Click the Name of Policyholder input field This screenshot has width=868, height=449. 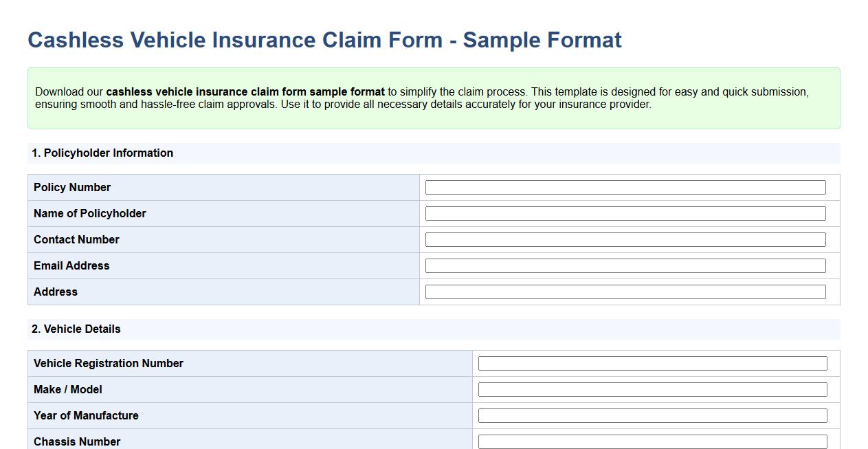coord(625,213)
